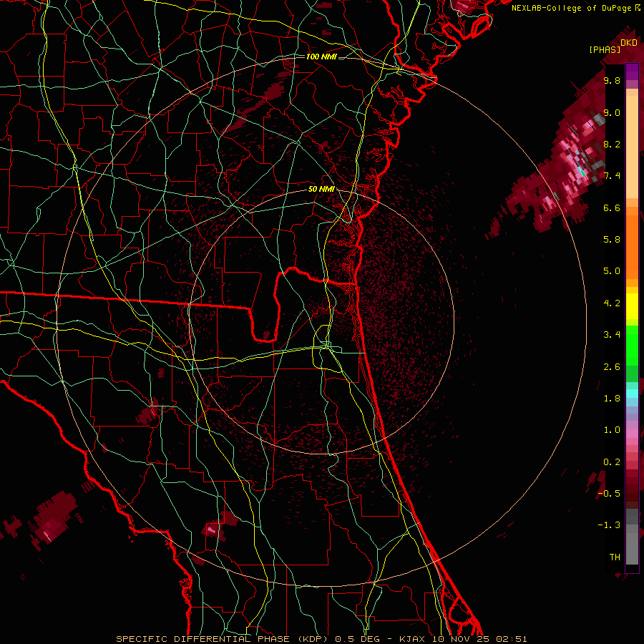Click the -1.3 value on the color scale
The width and height of the screenshot is (644, 644).
click(609, 525)
